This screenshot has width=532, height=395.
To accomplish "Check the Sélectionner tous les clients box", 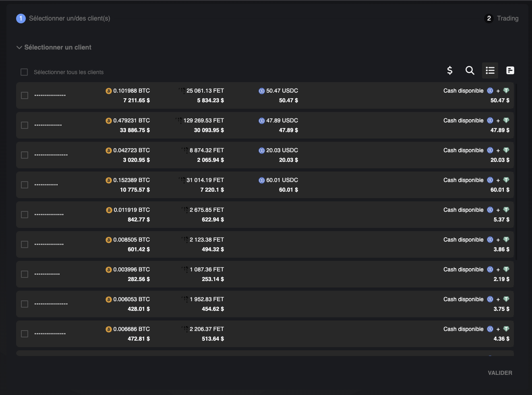I will coord(24,72).
